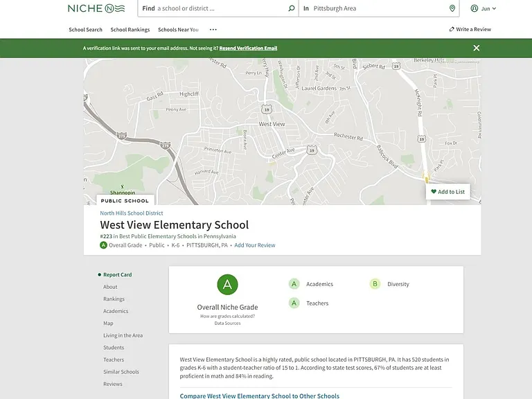Screen dimensions: 532x399
Task: Click Add Your Review link
Action: 254,245
